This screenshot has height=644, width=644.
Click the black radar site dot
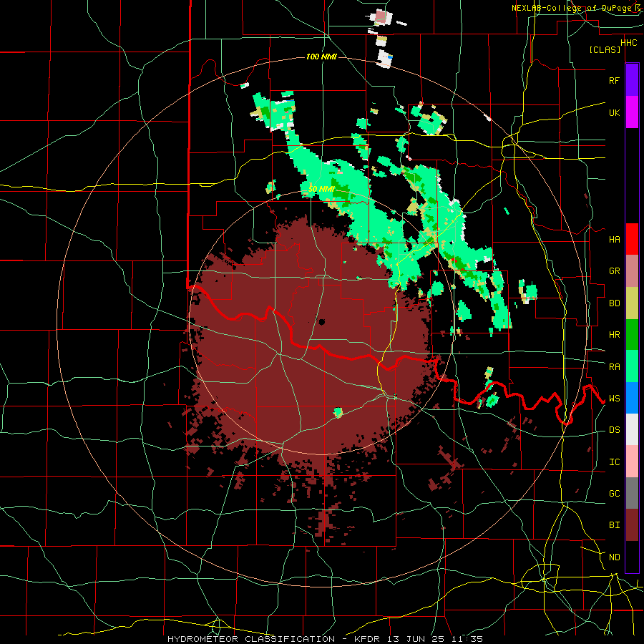[x=321, y=322]
